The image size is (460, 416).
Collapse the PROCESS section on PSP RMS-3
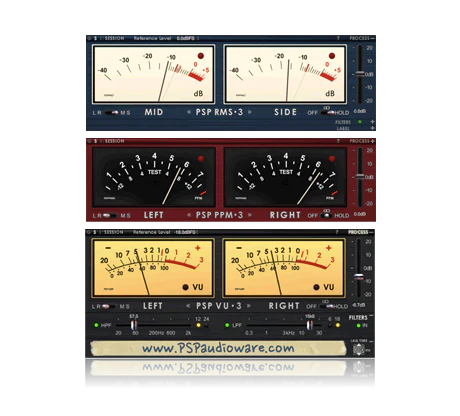coord(372,39)
